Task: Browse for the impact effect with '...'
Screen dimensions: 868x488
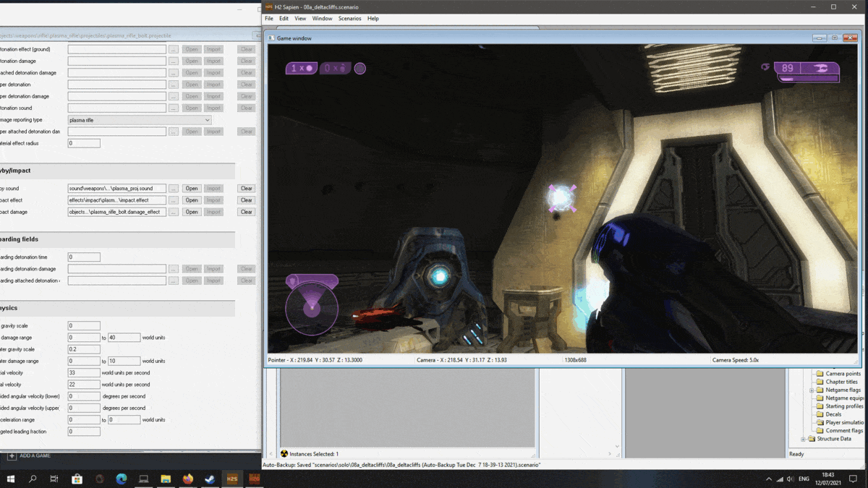Action: pos(174,200)
